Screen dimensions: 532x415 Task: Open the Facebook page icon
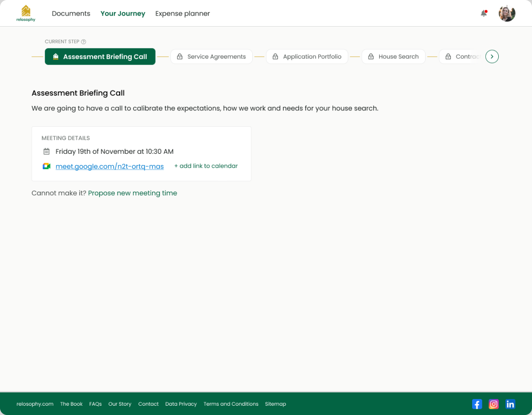477,404
